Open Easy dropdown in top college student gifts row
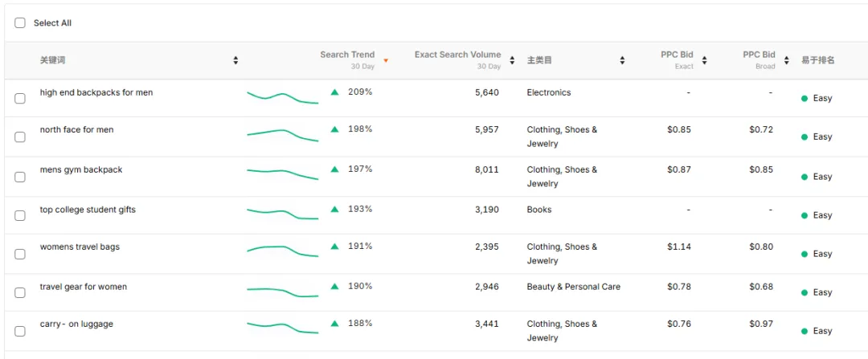Screen dimensions: 868x359 click(x=817, y=215)
